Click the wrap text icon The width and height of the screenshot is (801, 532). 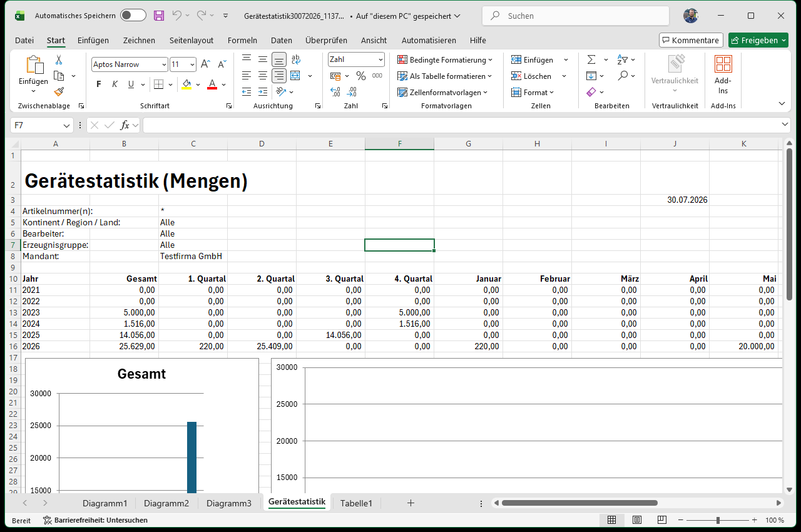tap(295, 59)
